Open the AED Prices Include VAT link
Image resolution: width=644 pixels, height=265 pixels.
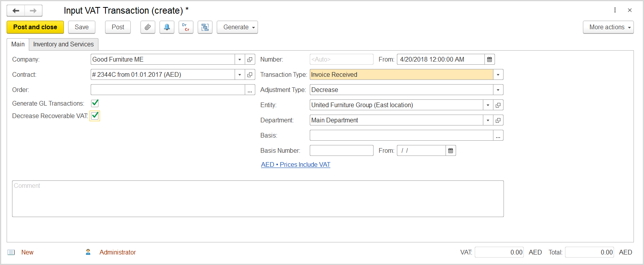[x=296, y=164]
